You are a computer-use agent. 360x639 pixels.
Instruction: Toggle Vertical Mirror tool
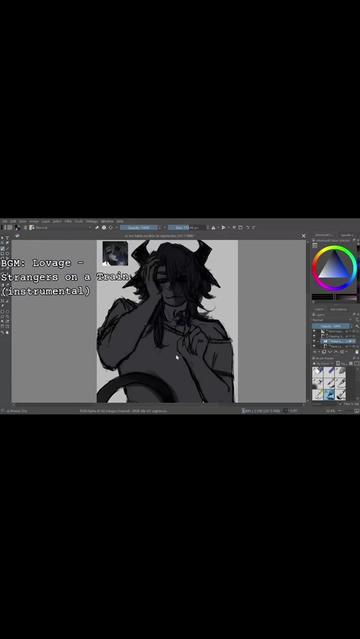[223, 227]
